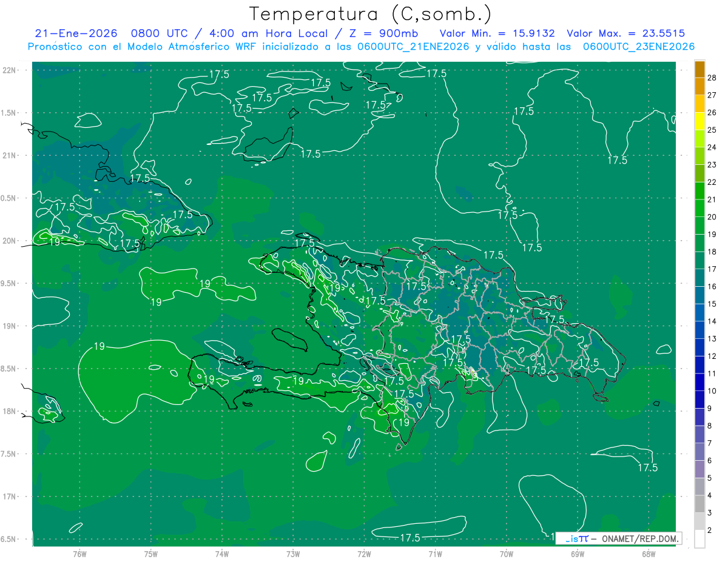Click the "19N" latitude axis label

point(10,326)
